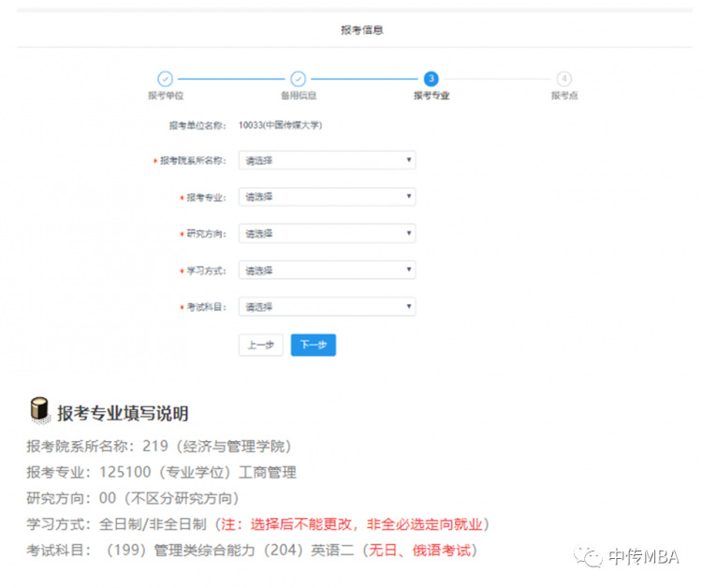Click the completed step 2 checkmark icon
The height and width of the screenshot is (588, 702).
[299, 79]
